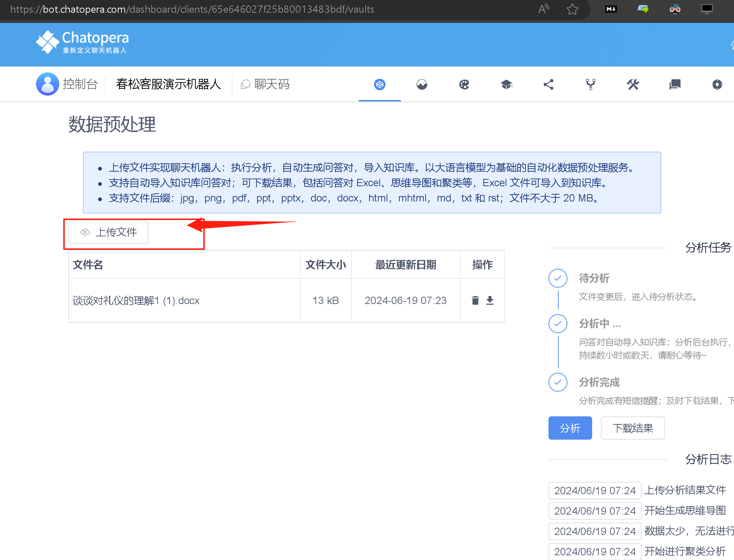The image size is (734, 560).
Task: Click the Chatopera logo
Action: 83,42
